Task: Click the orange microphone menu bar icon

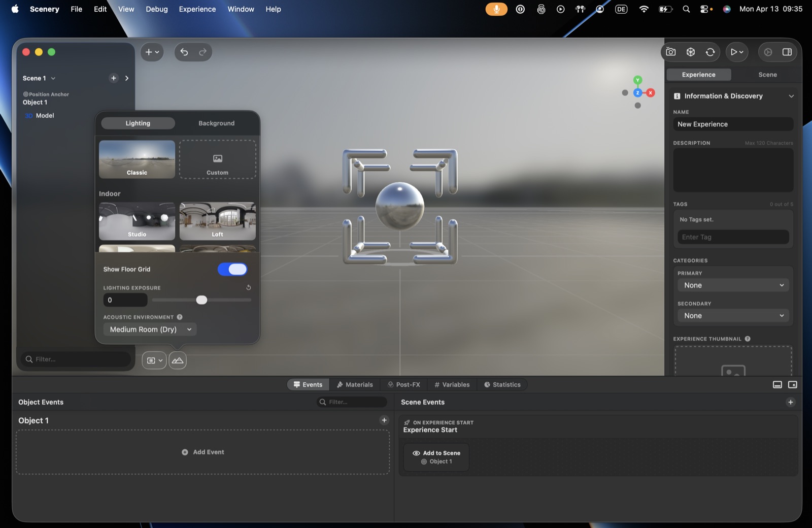Action: 496,9
